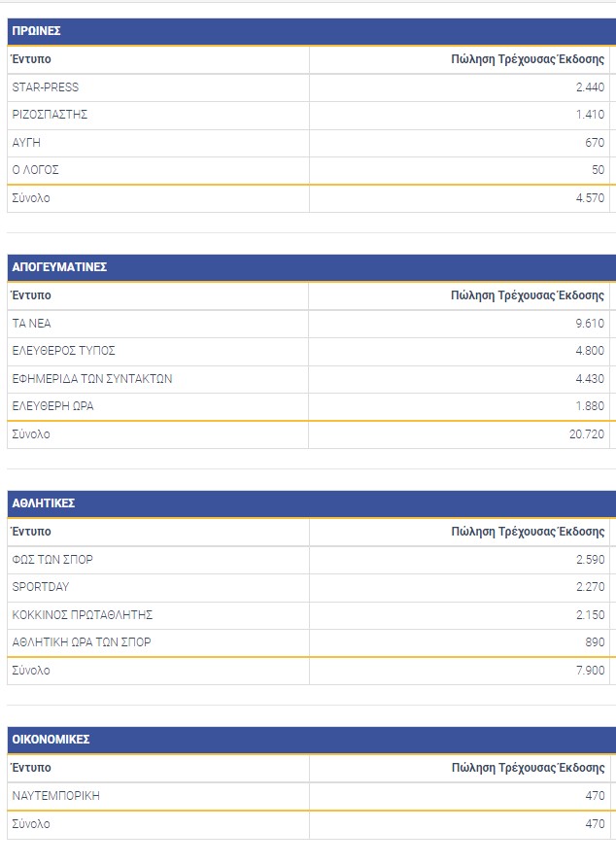The height and width of the screenshot is (865, 616).
Task: Click the 20.720 total sales value
Action: pos(587,434)
